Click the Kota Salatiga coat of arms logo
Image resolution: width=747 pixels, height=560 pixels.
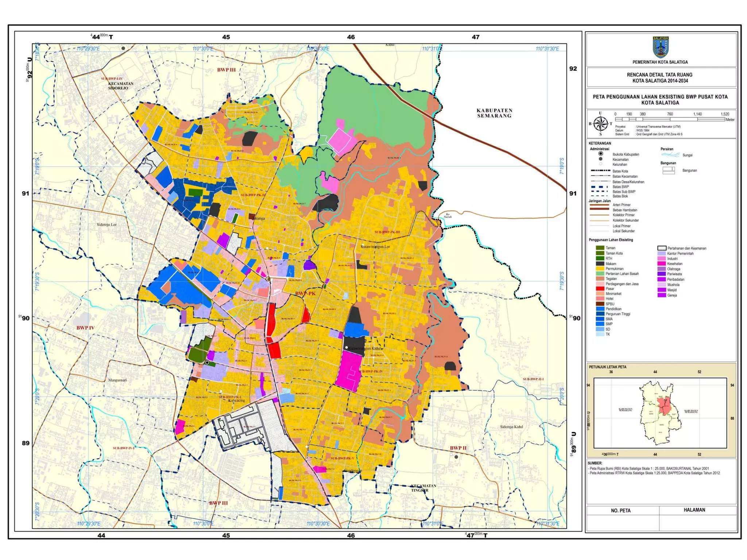660,47
